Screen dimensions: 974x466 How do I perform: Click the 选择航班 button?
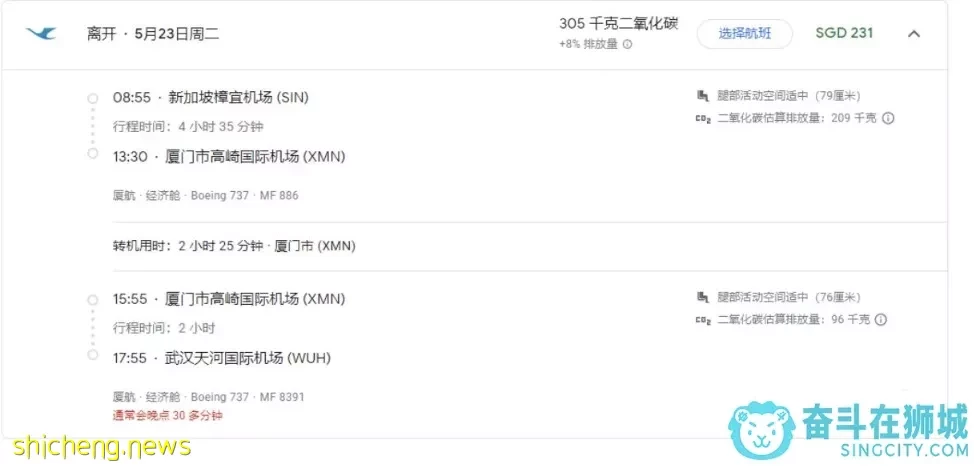click(745, 34)
